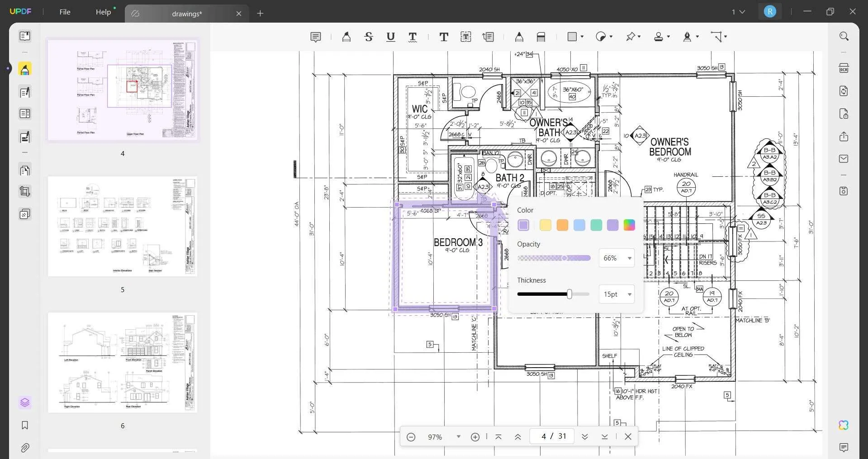The width and height of the screenshot is (868, 459).
Task: Adjust the Thickness slider handle
Action: (x=569, y=294)
